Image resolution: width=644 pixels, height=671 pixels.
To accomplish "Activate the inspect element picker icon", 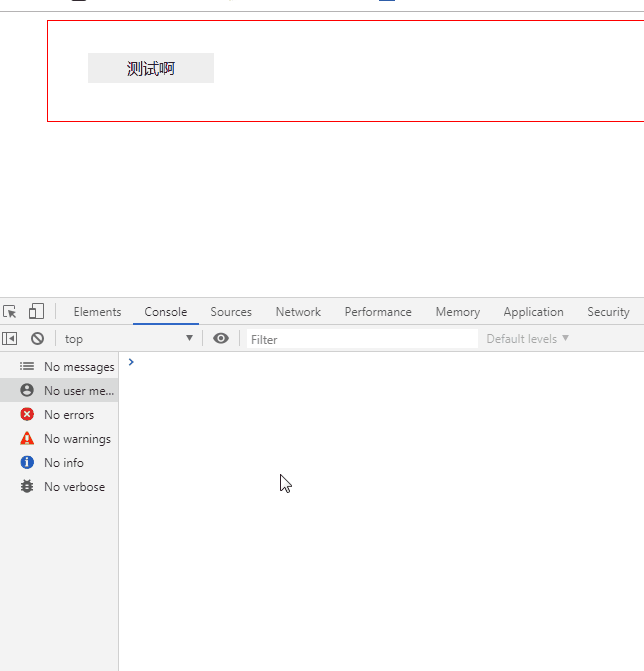I will pos(10,312).
